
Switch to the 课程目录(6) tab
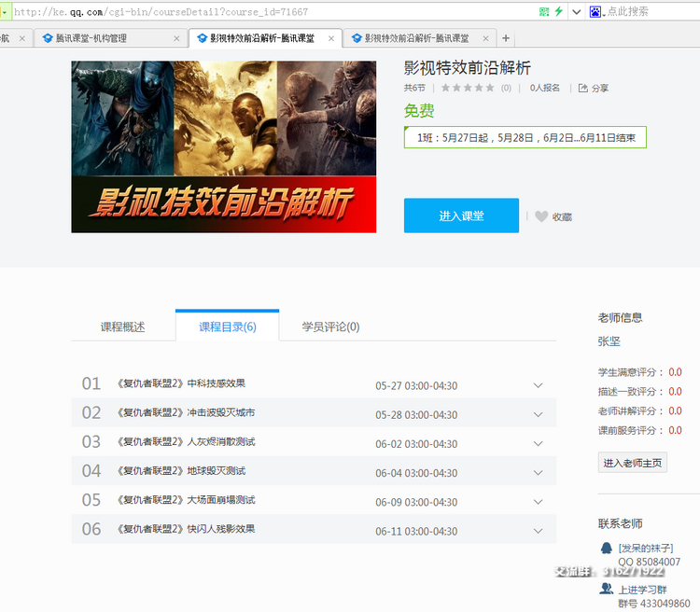coord(227,327)
